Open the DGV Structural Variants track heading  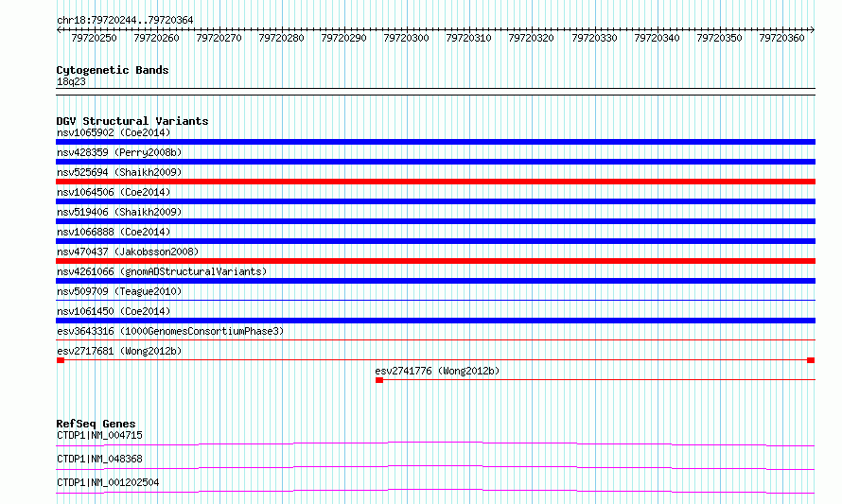[x=132, y=121]
